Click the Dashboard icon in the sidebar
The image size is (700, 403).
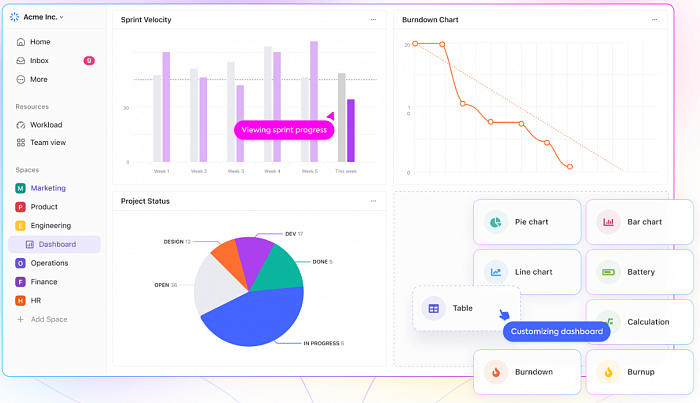pyautogui.click(x=30, y=245)
